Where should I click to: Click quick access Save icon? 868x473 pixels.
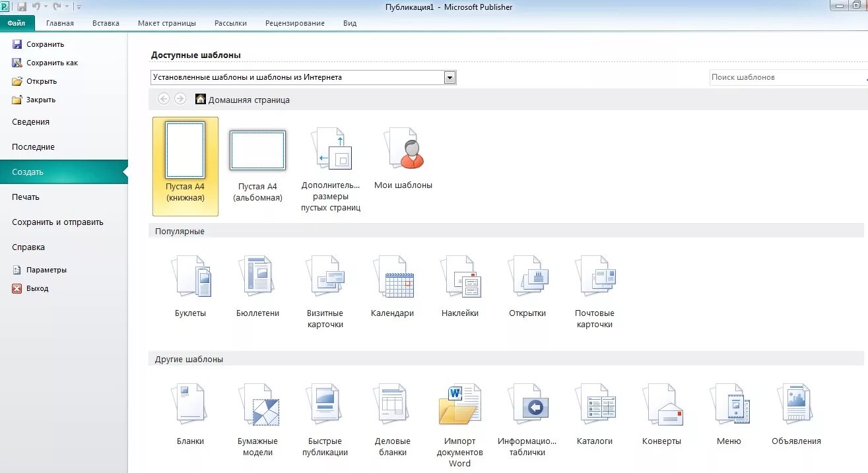click(22, 7)
